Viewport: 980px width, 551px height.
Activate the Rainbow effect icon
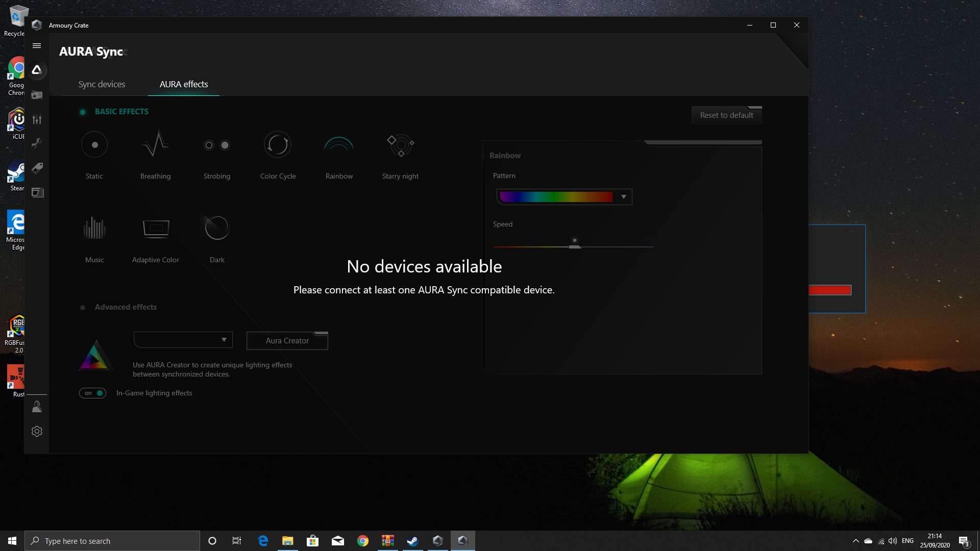point(339,144)
